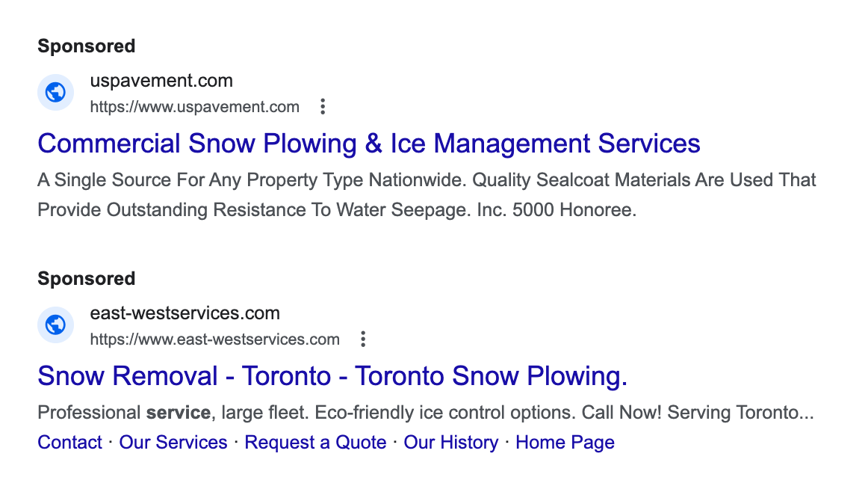The width and height of the screenshot is (868, 495).
Task: Open the Our History sitelink
Action: click(450, 443)
